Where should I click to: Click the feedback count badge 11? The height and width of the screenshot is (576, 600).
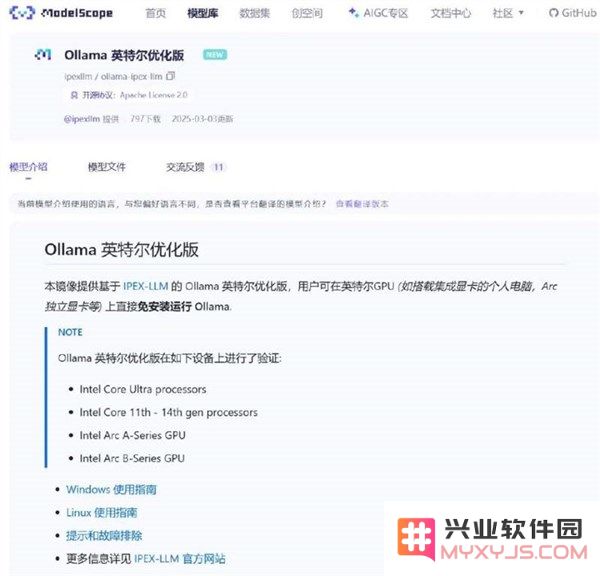click(x=218, y=167)
